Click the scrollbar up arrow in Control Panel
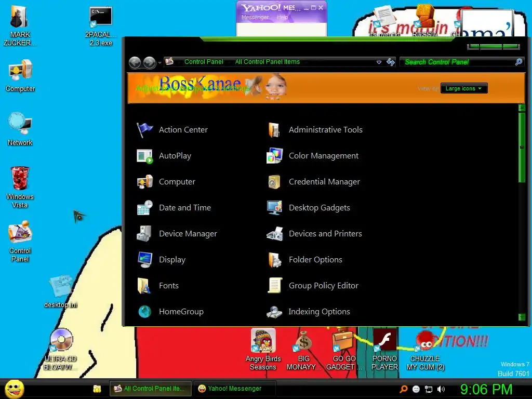This screenshot has height=399, width=532. tap(522, 108)
